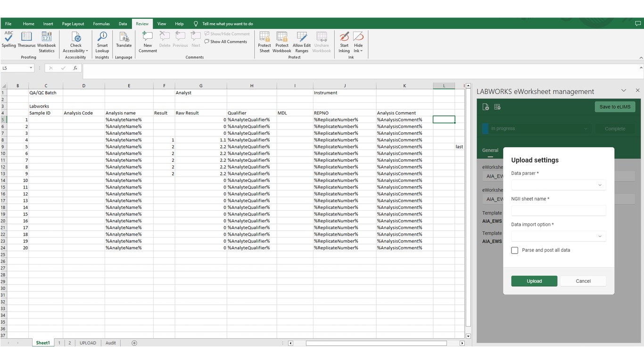Select the column E header

129,86
